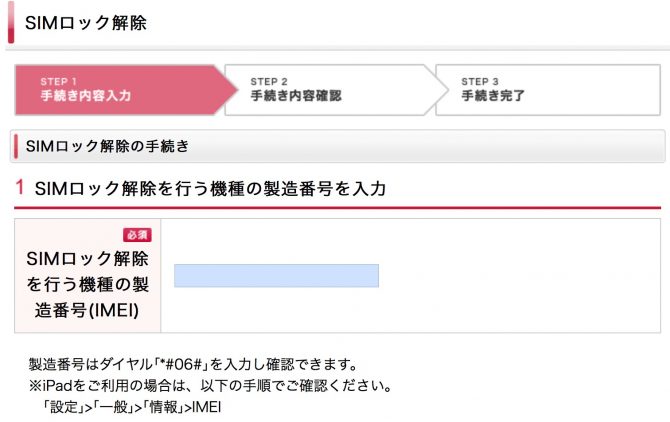Select the SIMロック解除の手続き section header
The height and width of the screenshot is (422, 670).
(x=108, y=146)
